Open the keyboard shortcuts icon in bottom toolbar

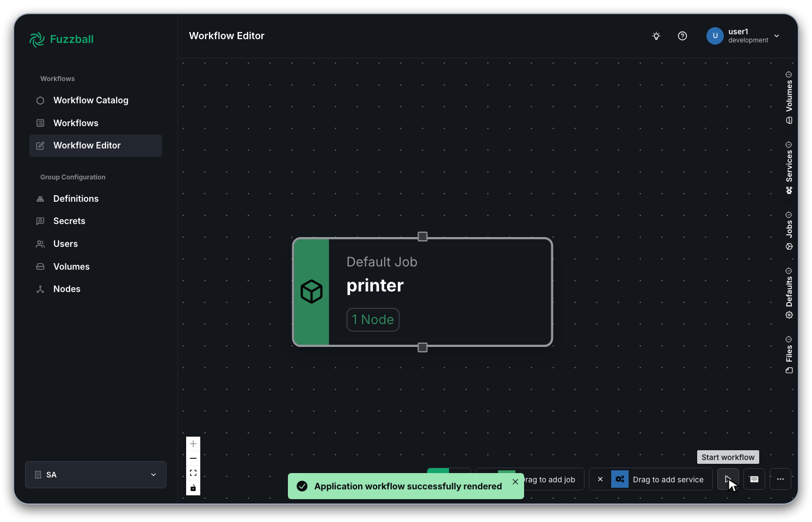[754, 479]
